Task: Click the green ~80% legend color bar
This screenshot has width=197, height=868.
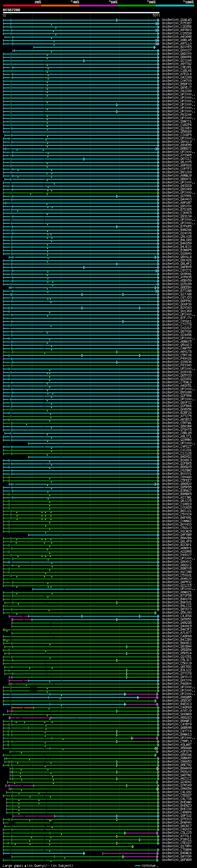Action: pyautogui.click(x=136, y=6)
